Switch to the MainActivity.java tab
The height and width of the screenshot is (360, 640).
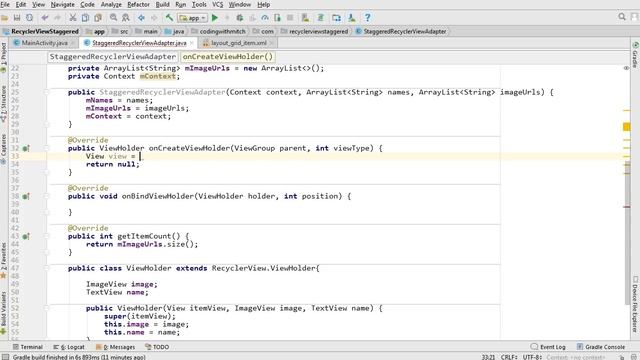(x=44, y=43)
